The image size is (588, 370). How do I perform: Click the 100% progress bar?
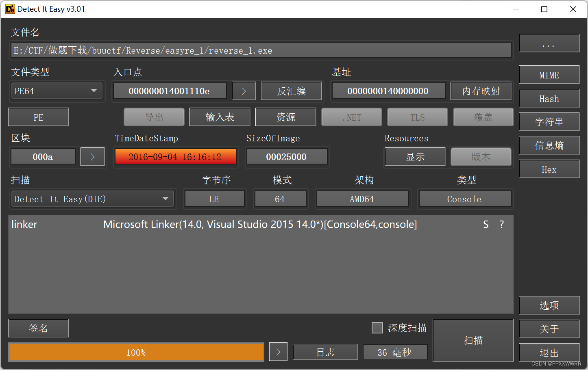coord(136,352)
